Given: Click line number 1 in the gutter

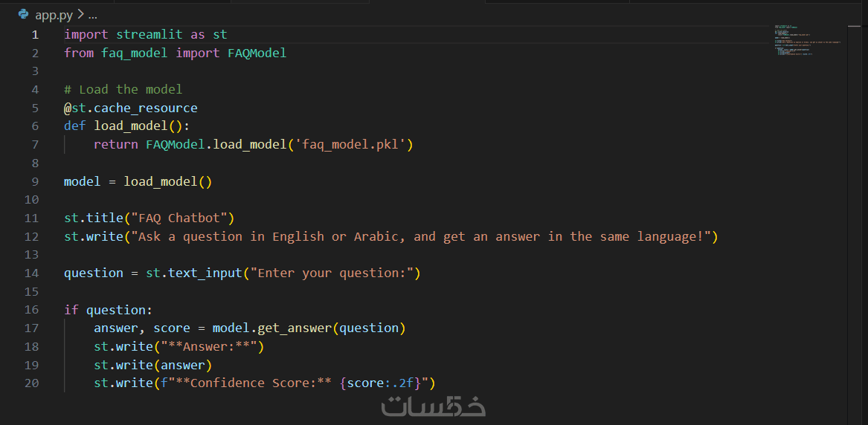Looking at the screenshot, I should tap(35, 35).
